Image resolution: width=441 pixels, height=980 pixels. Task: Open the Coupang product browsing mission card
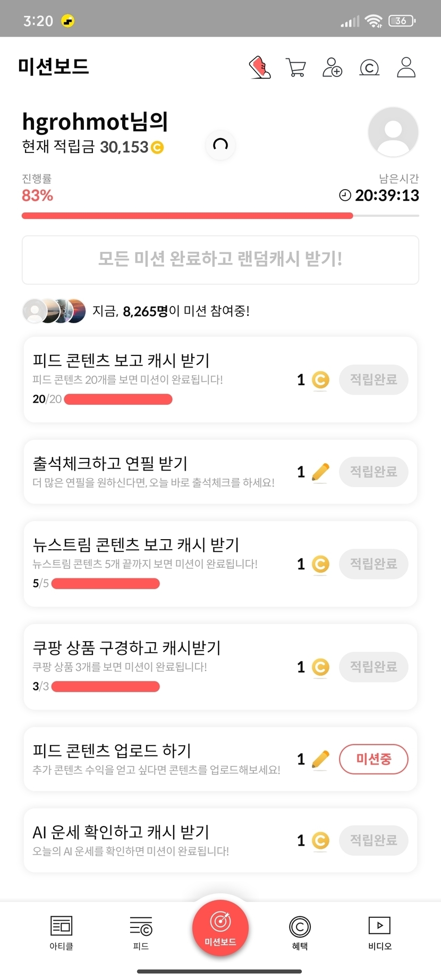pyautogui.click(x=159, y=666)
